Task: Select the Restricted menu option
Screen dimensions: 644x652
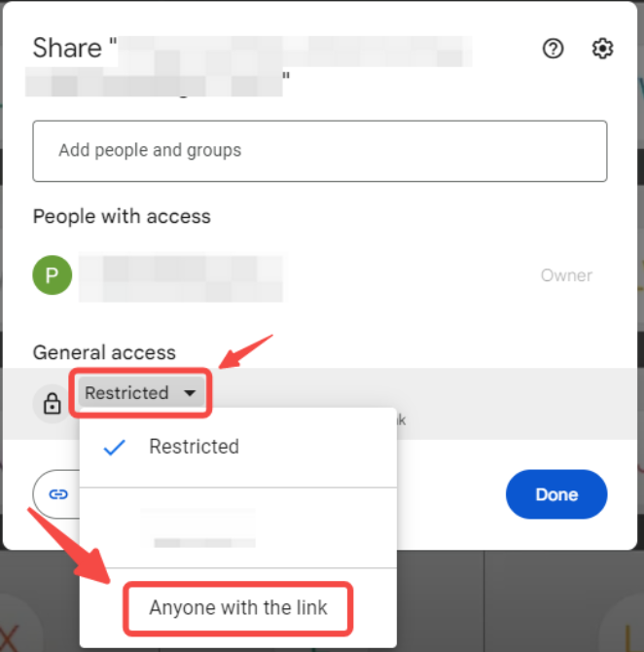Action: pos(238,447)
